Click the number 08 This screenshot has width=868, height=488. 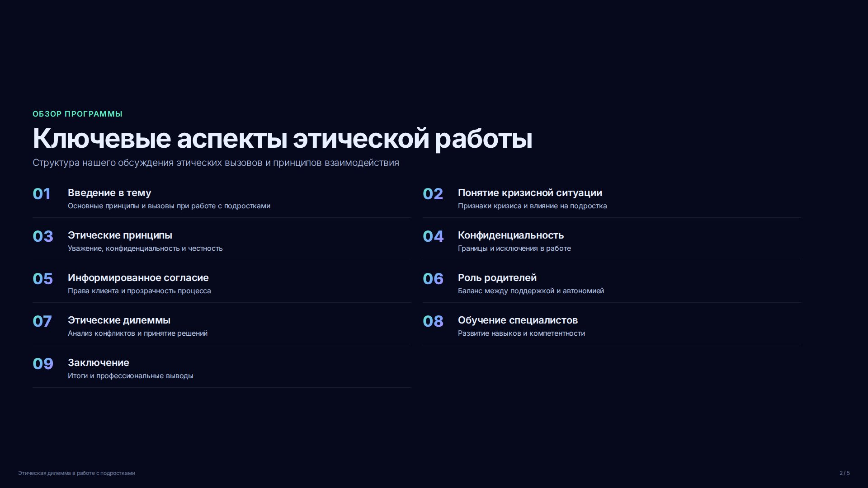pos(433,321)
